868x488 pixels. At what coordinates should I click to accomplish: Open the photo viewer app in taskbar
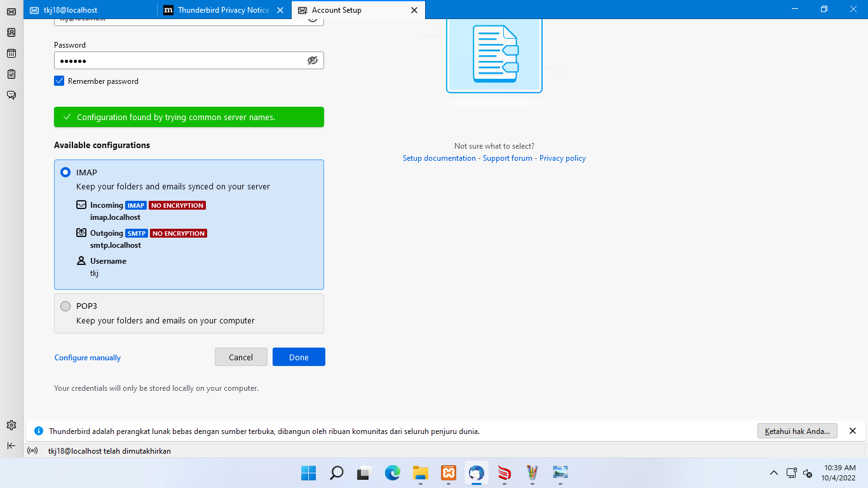click(560, 473)
